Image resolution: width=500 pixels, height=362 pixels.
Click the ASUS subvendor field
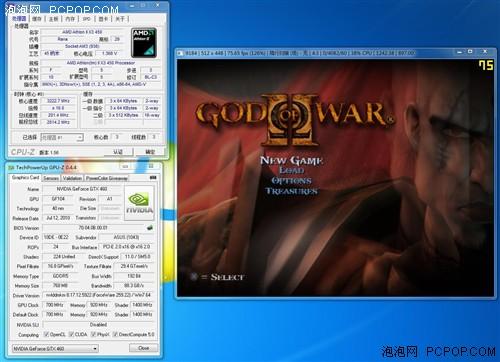pos(127,237)
